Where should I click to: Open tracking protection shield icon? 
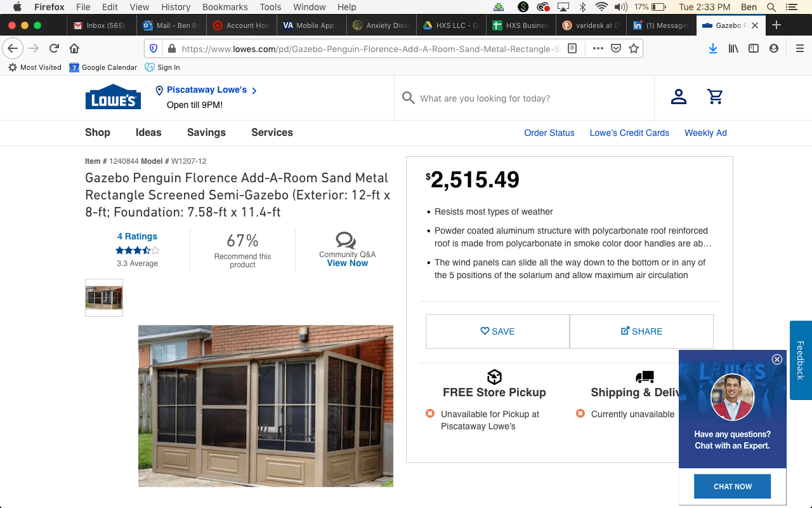[154, 48]
